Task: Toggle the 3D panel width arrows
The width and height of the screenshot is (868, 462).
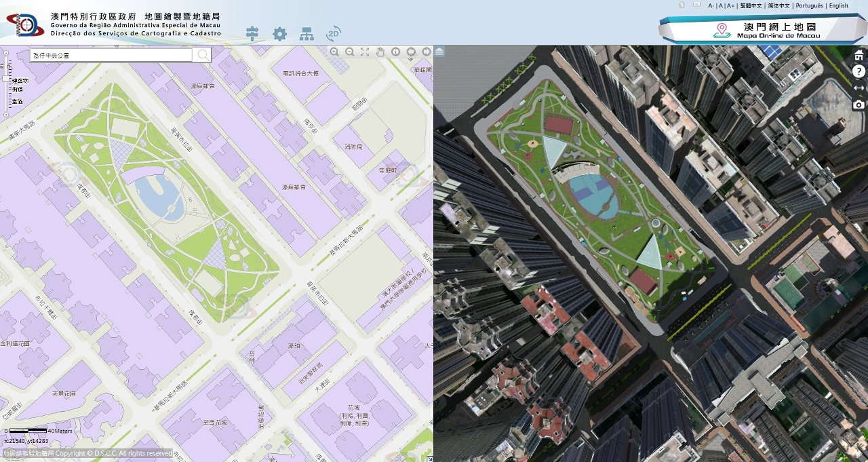Action: pyautogui.click(x=859, y=88)
